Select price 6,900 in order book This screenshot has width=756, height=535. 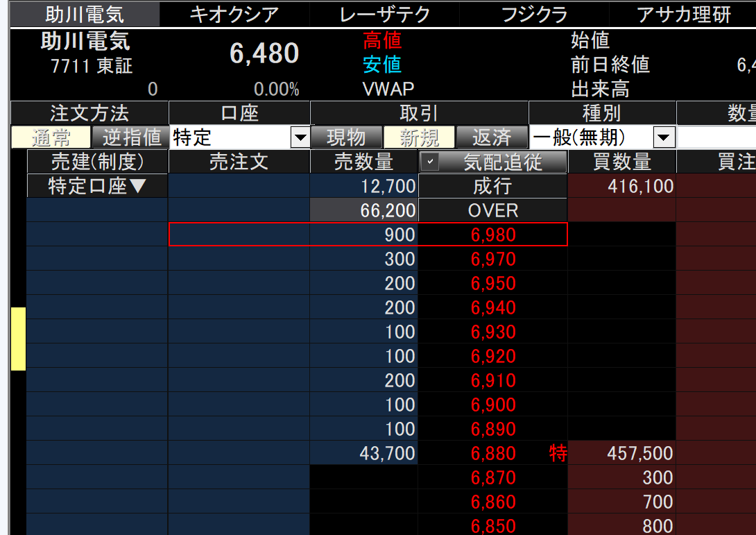(x=493, y=405)
